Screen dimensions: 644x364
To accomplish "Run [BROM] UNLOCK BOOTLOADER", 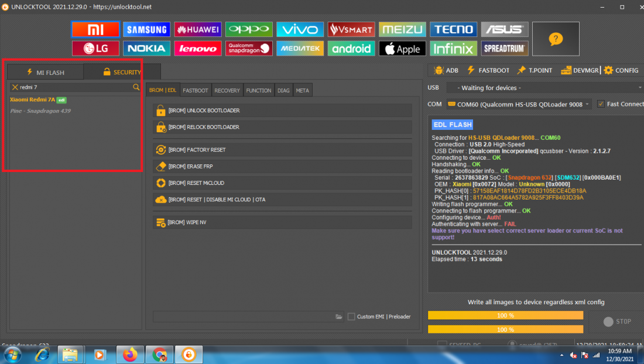I will (282, 111).
